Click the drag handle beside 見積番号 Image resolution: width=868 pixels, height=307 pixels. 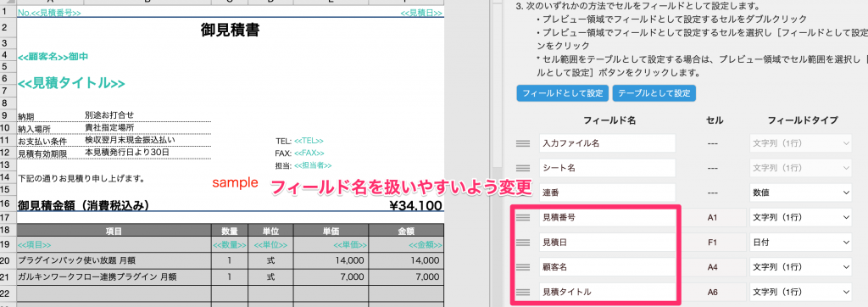pyautogui.click(x=523, y=218)
